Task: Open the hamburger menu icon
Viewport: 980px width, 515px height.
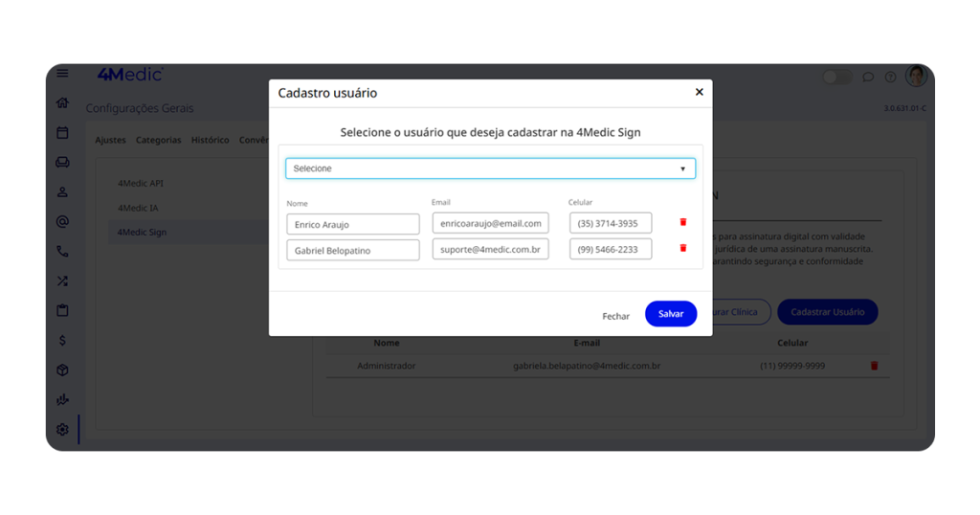Action: click(62, 73)
